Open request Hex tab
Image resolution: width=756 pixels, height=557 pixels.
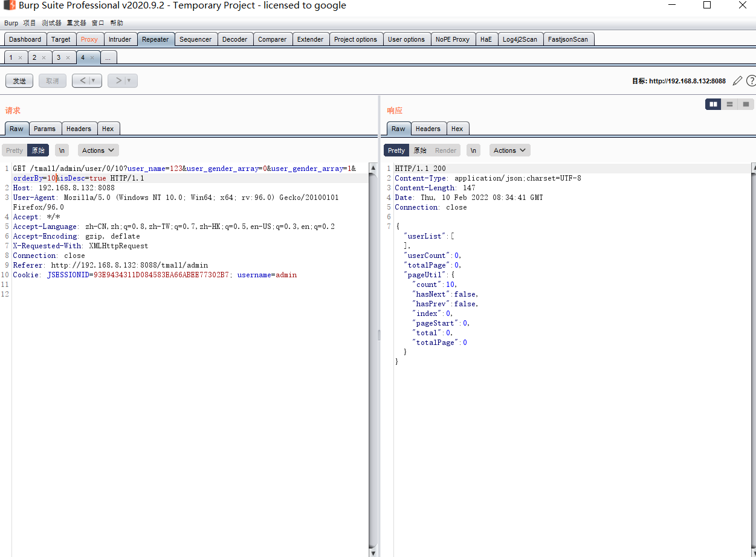108,129
